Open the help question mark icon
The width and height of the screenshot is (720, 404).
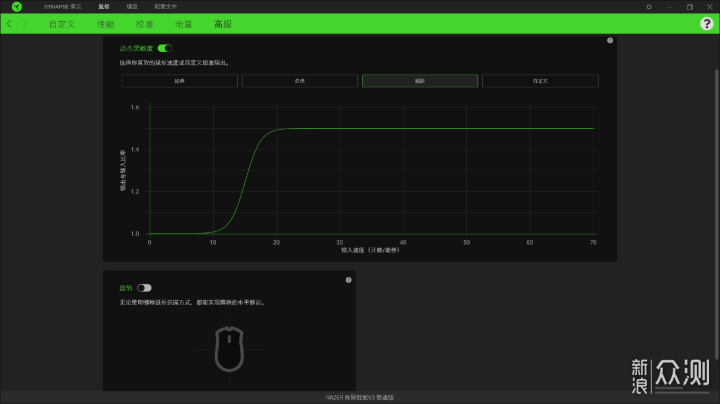(x=707, y=23)
